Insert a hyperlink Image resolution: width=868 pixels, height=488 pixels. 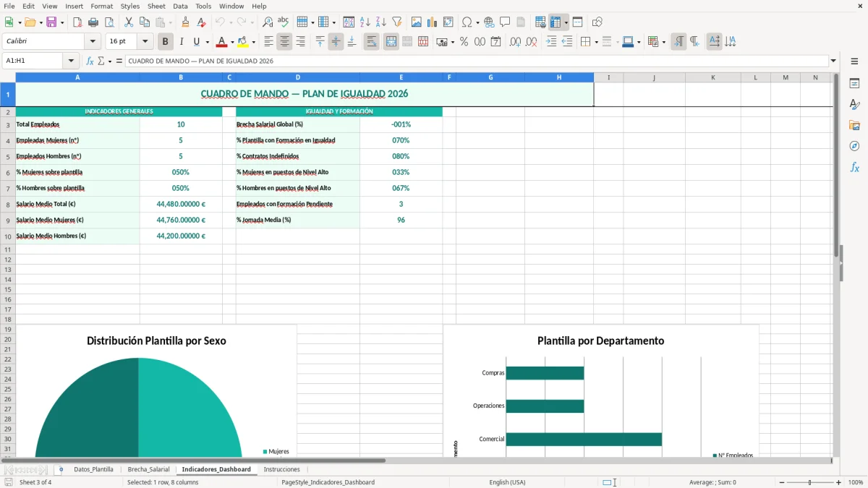pos(489,22)
